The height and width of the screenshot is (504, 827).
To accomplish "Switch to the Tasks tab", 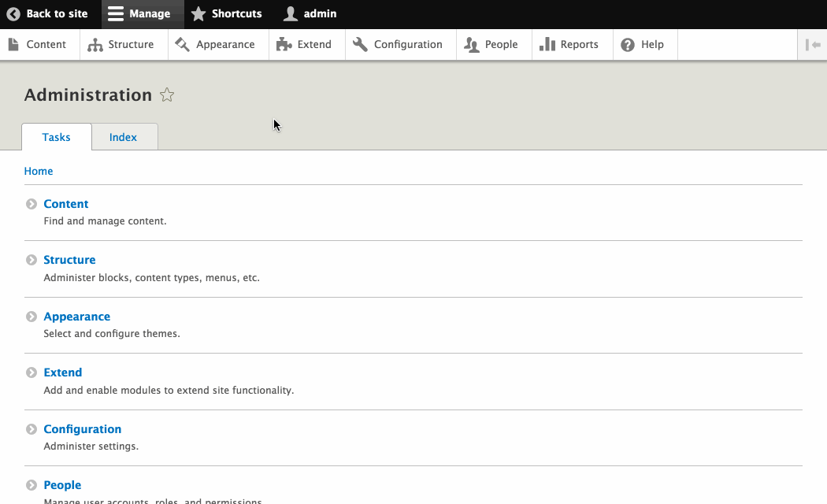I will coord(57,137).
